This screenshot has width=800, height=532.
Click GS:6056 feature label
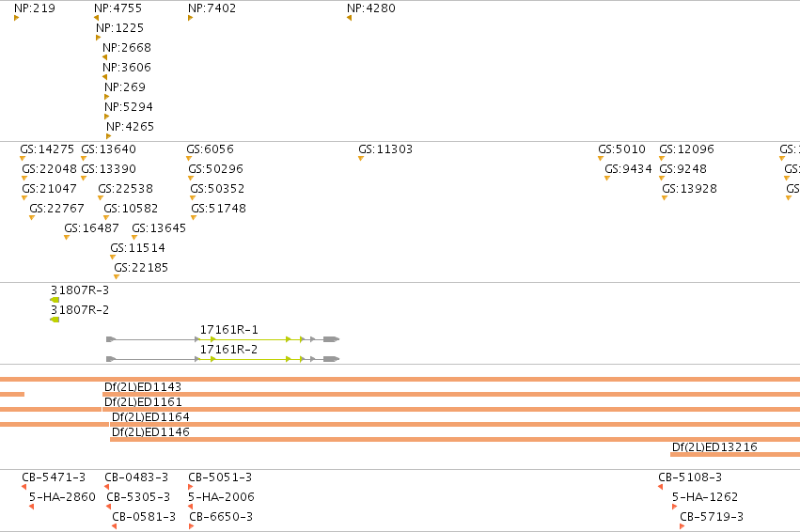click(211, 149)
